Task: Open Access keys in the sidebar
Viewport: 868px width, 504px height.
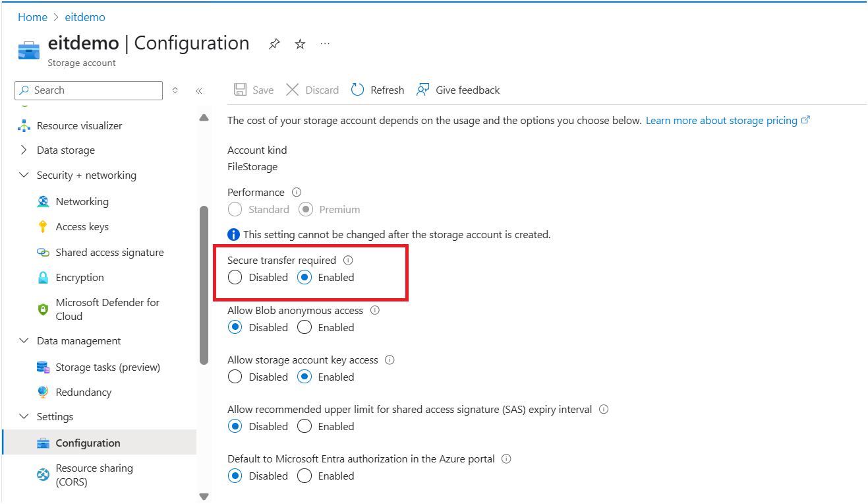Action: pyautogui.click(x=82, y=227)
